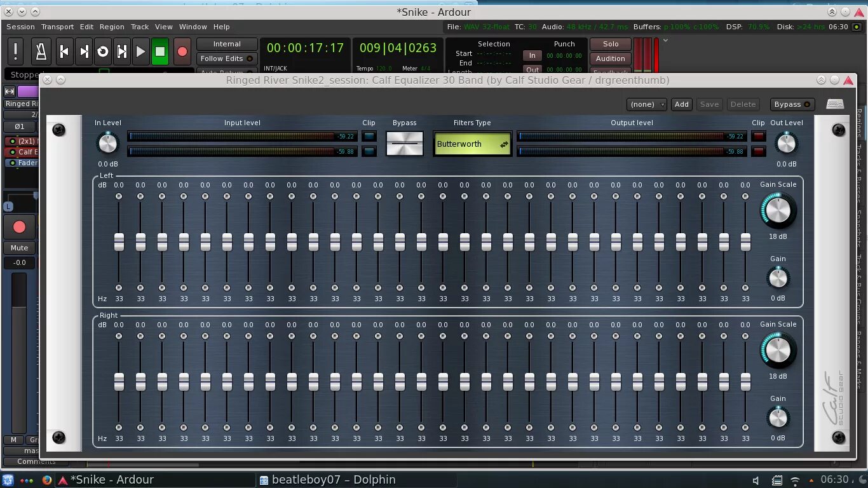The width and height of the screenshot is (868, 488).
Task: Open the KDE application launcher icon
Action: coord(8,480)
